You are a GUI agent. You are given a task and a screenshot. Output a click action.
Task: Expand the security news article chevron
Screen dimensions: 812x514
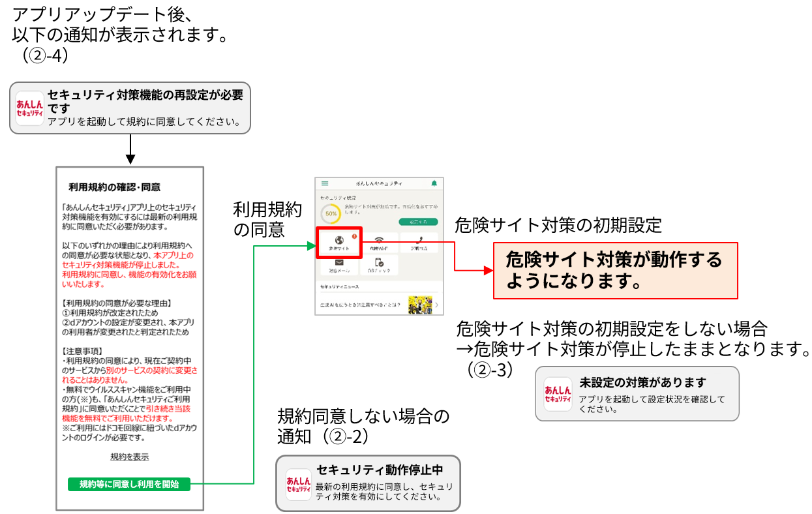coord(436,305)
